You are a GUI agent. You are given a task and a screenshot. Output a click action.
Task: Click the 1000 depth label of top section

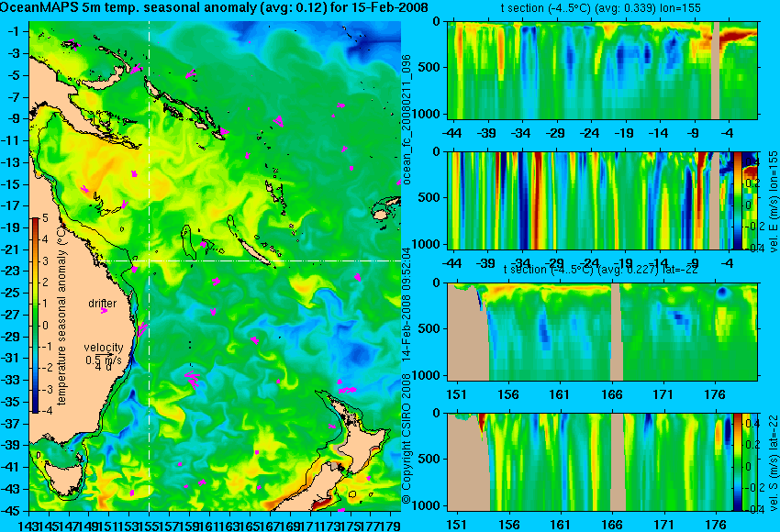(x=428, y=114)
